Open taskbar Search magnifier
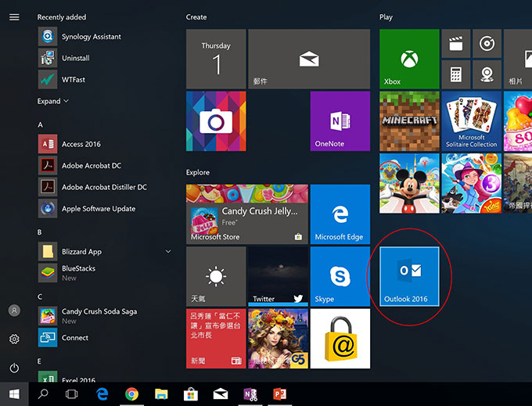 (43, 394)
